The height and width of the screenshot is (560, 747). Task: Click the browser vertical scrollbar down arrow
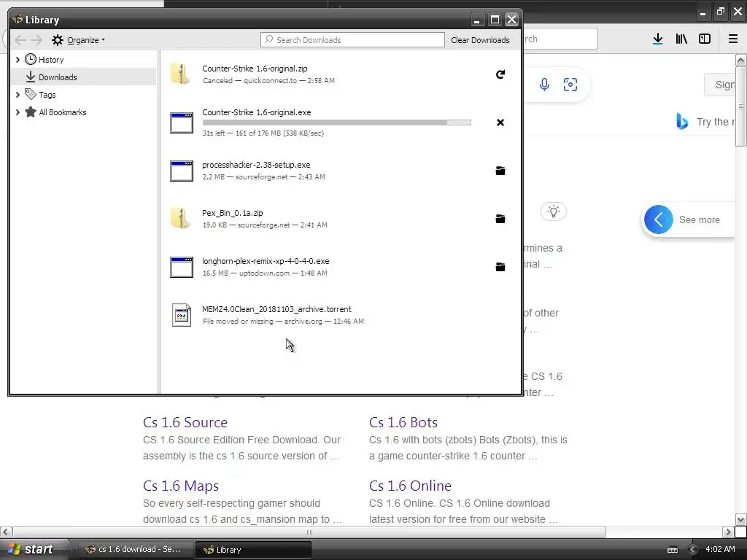741,519
